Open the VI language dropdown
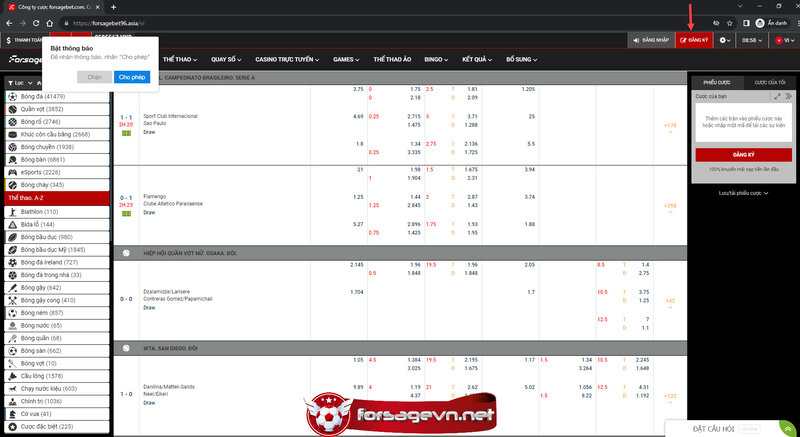Viewport: 800px width, 437px height. [x=785, y=40]
